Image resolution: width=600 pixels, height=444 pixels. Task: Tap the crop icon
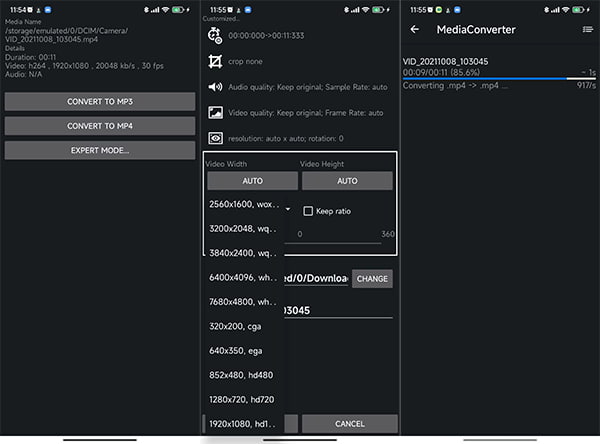[x=215, y=61]
